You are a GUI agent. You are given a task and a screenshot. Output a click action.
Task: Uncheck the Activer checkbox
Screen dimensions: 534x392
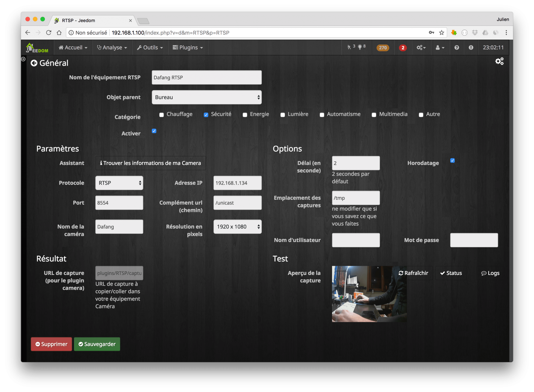tap(154, 131)
